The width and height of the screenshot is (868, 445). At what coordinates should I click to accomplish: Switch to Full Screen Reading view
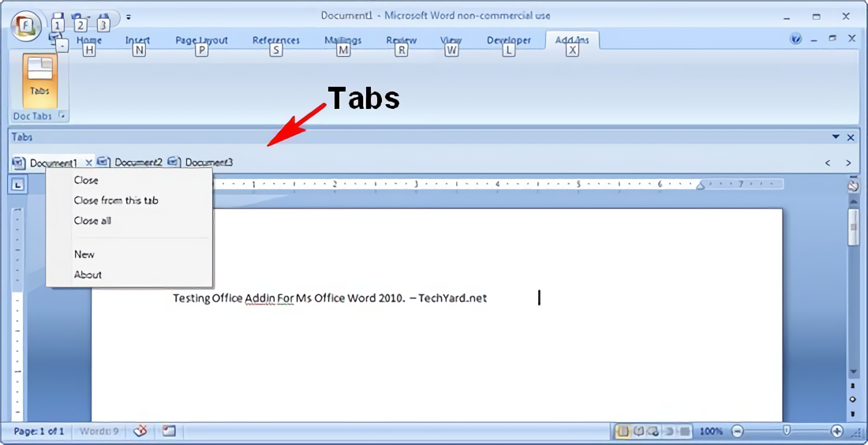click(638, 431)
